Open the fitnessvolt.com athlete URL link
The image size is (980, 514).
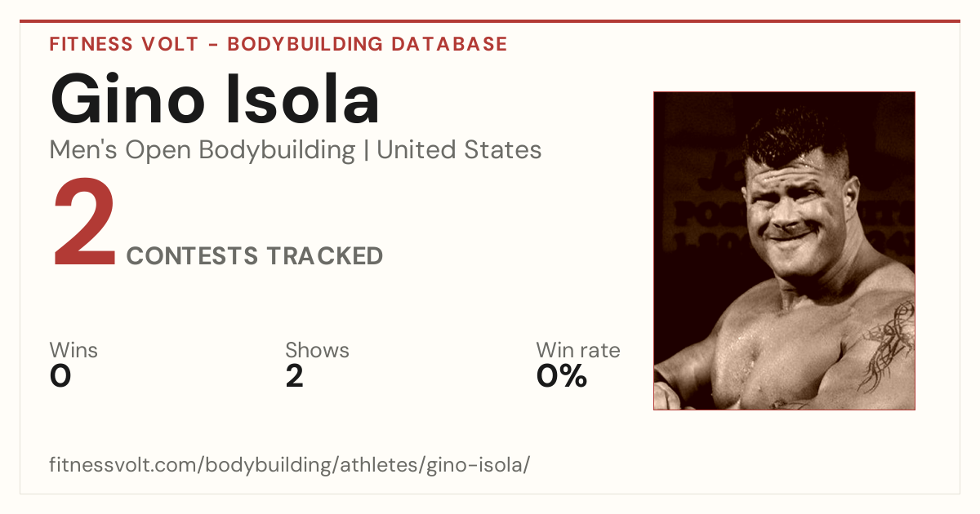(290, 466)
